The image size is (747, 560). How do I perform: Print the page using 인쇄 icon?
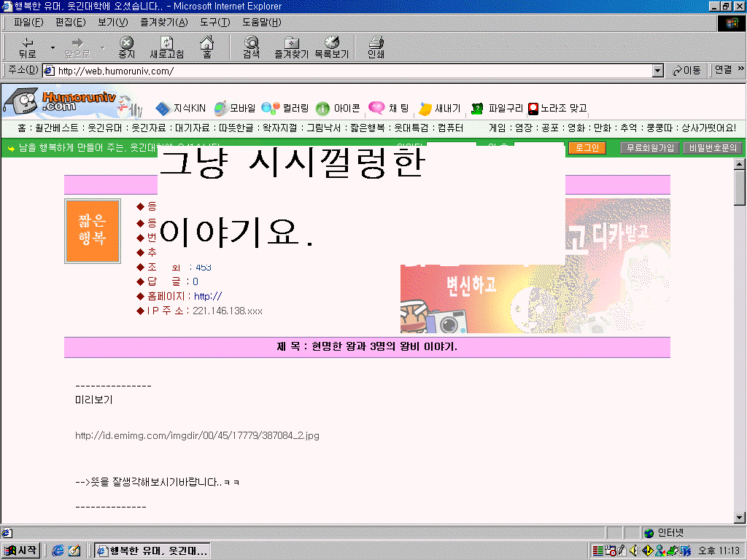click(x=376, y=47)
